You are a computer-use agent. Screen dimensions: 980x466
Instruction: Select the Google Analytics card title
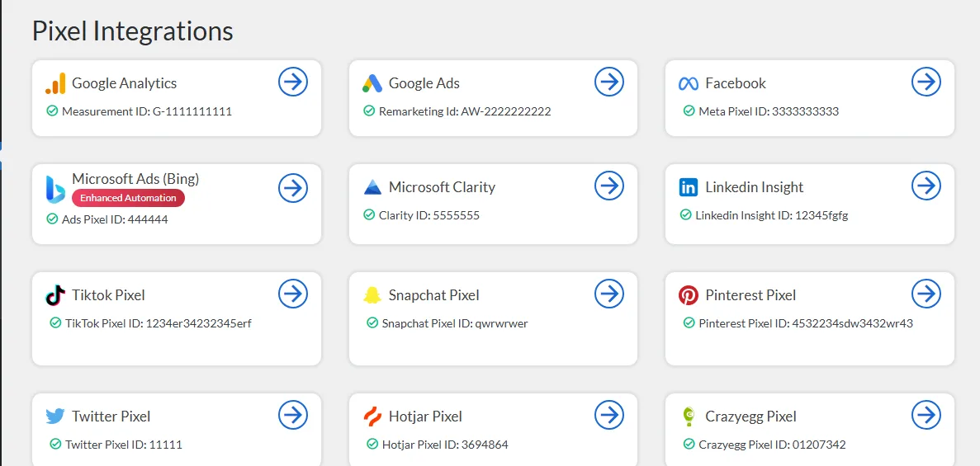[125, 83]
